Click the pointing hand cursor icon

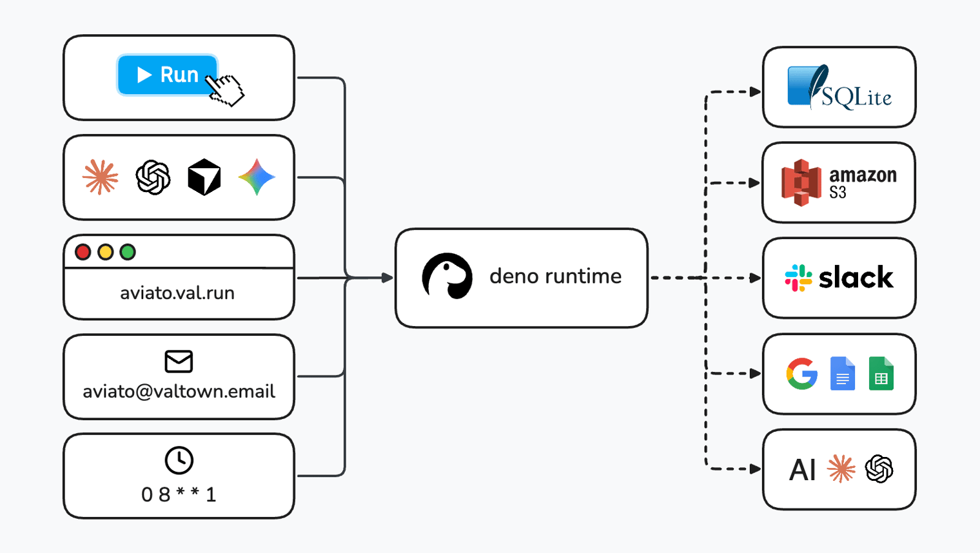[x=225, y=90]
